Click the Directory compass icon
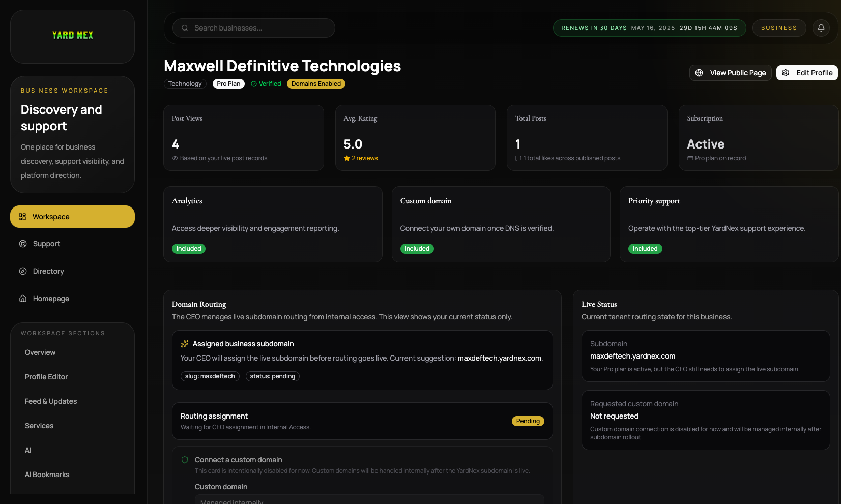This screenshot has height=504, width=841. [23, 271]
